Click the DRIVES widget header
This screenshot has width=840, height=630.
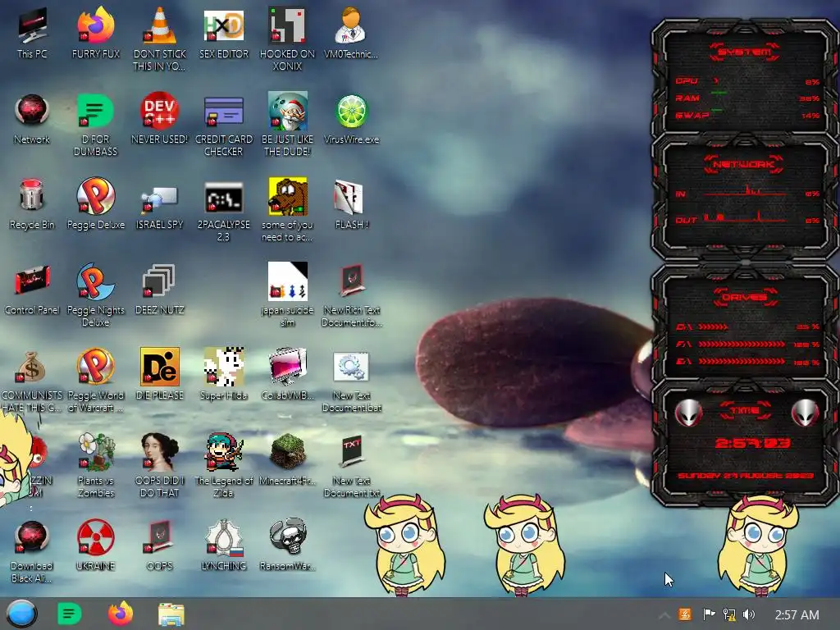pos(745,297)
